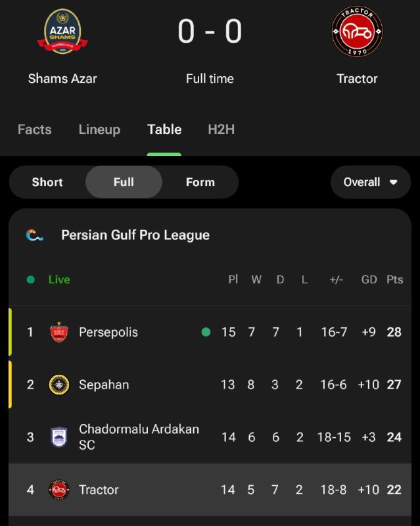
Task: Open the Sepahan team name link
Action: pos(104,385)
